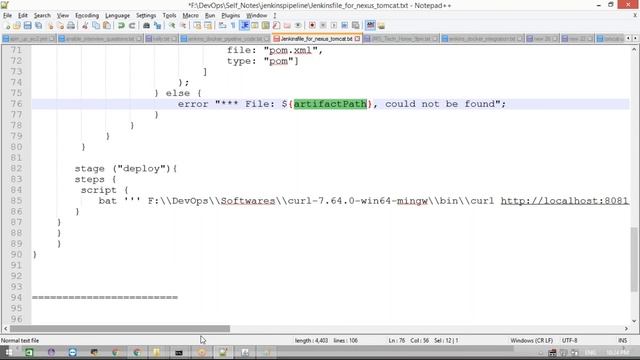The image size is (640, 360).
Task: Open the Windows Start button
Action: [x=8, y=353]
